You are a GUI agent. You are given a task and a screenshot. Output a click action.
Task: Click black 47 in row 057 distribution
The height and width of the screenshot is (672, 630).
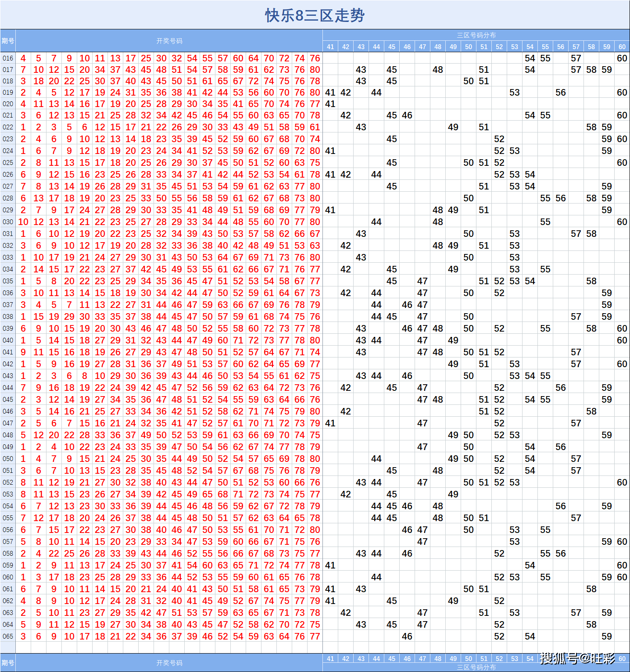pos(422,542)
